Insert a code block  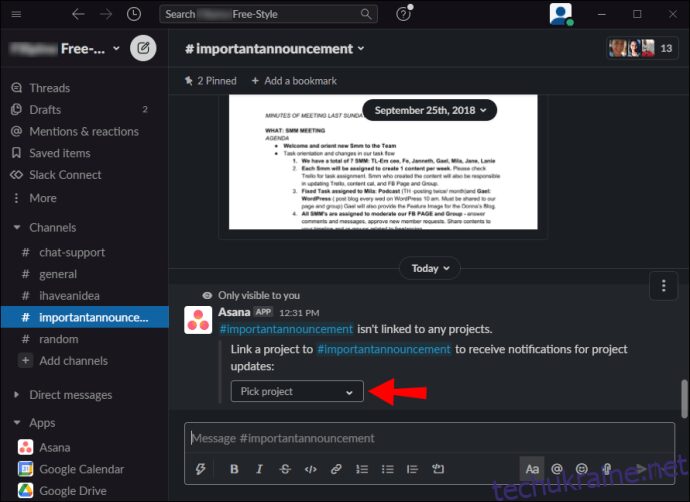[438, 469]
